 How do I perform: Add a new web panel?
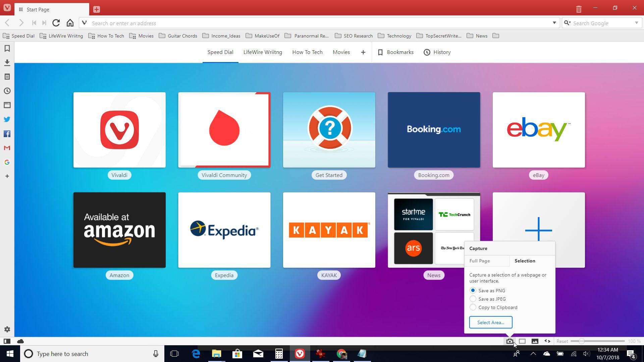pyautogui.click(x=7, y=176)
